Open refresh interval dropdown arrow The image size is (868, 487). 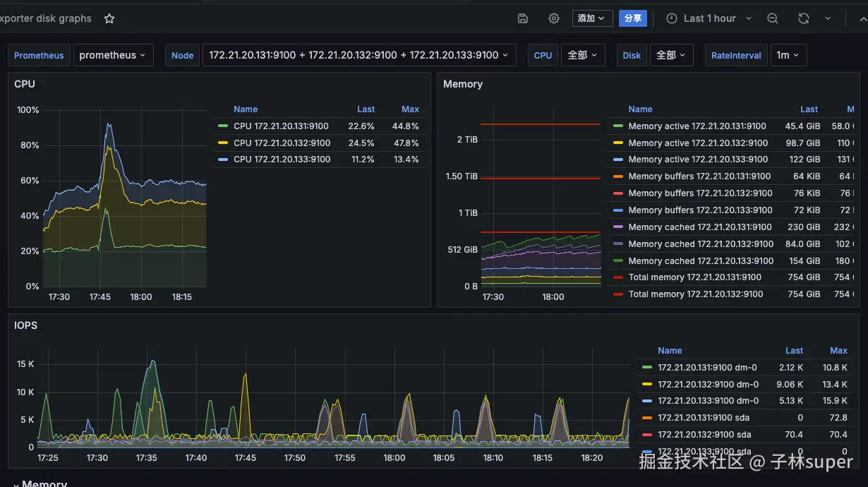coord(828,18)
